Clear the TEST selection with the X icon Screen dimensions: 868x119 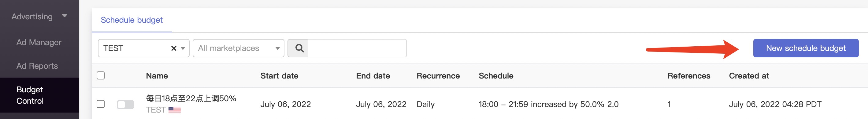[x=173, y=48]
